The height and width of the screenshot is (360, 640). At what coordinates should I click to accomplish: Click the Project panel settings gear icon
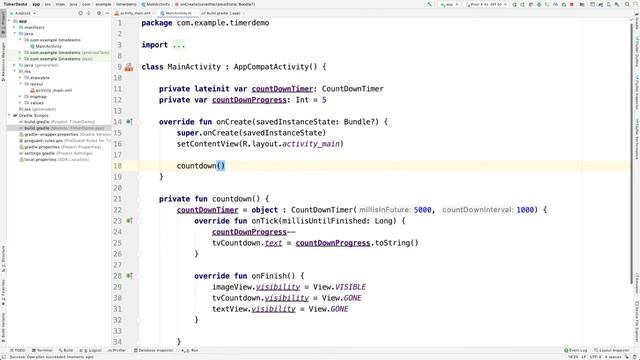tap(99, 13)
